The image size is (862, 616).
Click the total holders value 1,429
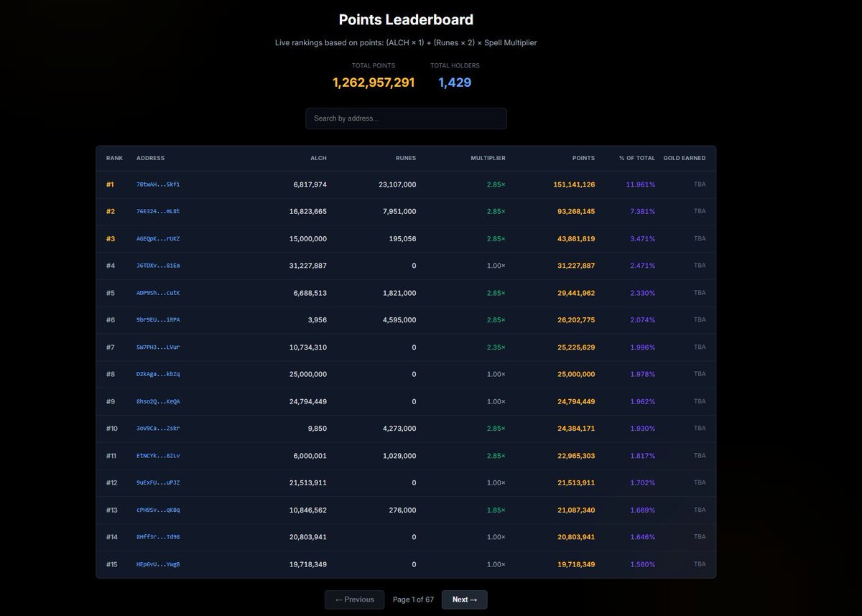pos(455,83)
